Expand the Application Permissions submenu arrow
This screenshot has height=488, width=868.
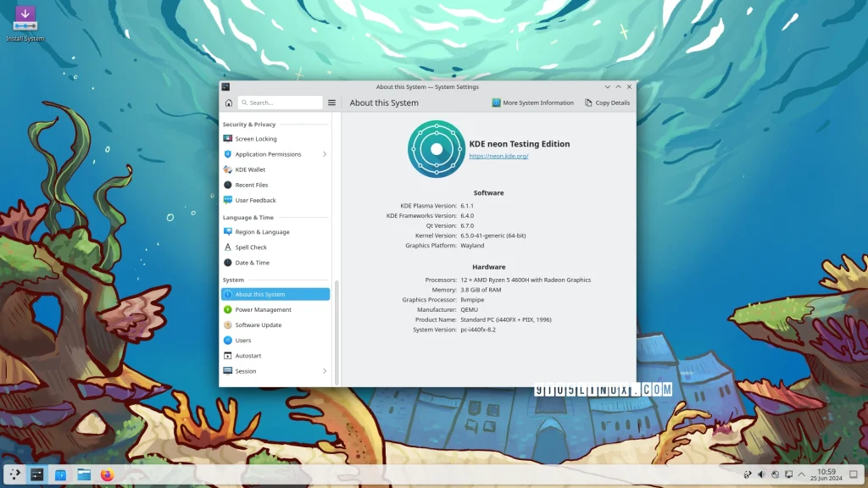(324, 154)
